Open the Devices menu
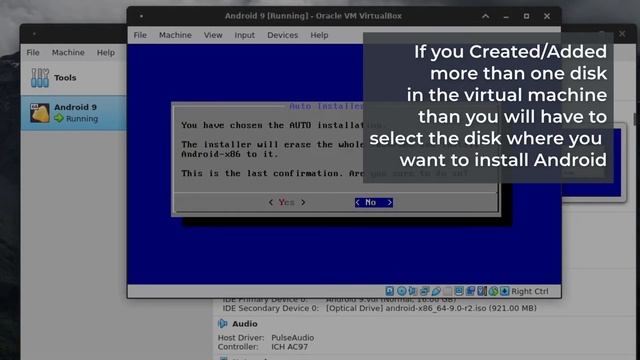 point(282,35)
